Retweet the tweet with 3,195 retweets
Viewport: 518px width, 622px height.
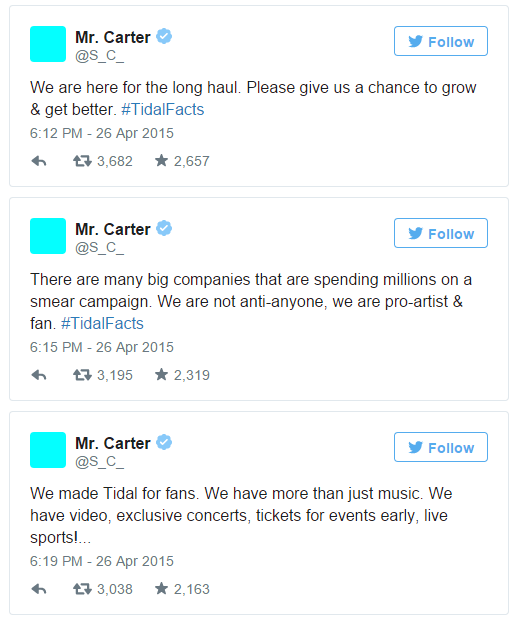pos(82,375)
